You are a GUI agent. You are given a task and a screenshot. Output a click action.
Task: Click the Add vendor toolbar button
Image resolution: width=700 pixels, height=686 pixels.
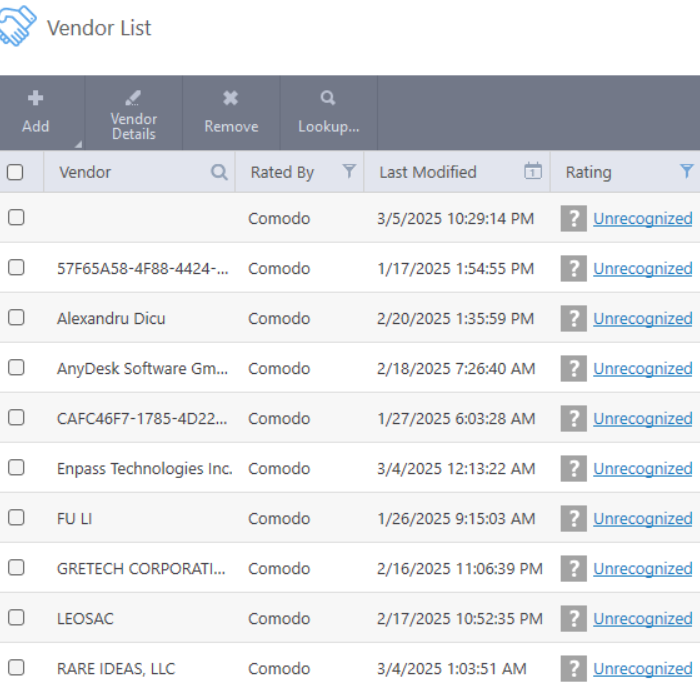36,112
